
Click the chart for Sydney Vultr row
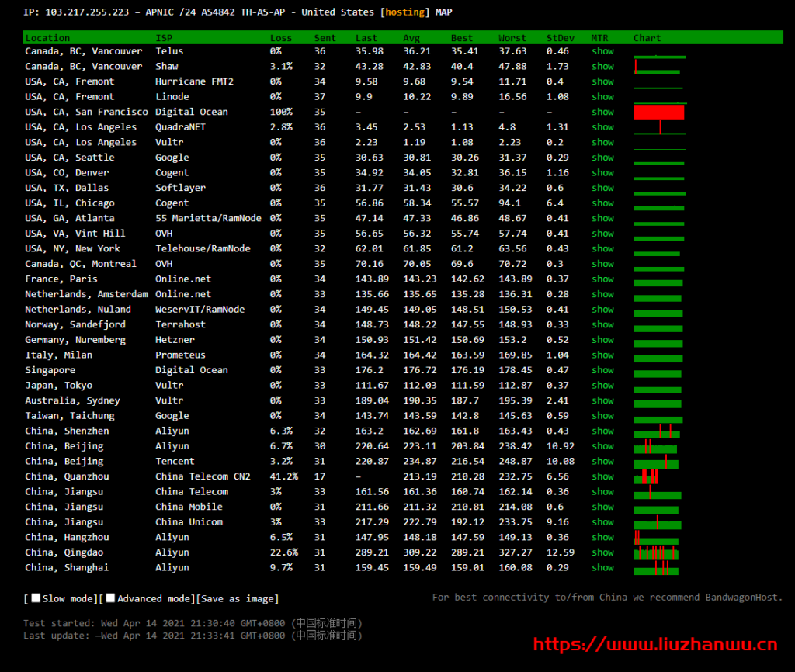[x=657, y=401]
